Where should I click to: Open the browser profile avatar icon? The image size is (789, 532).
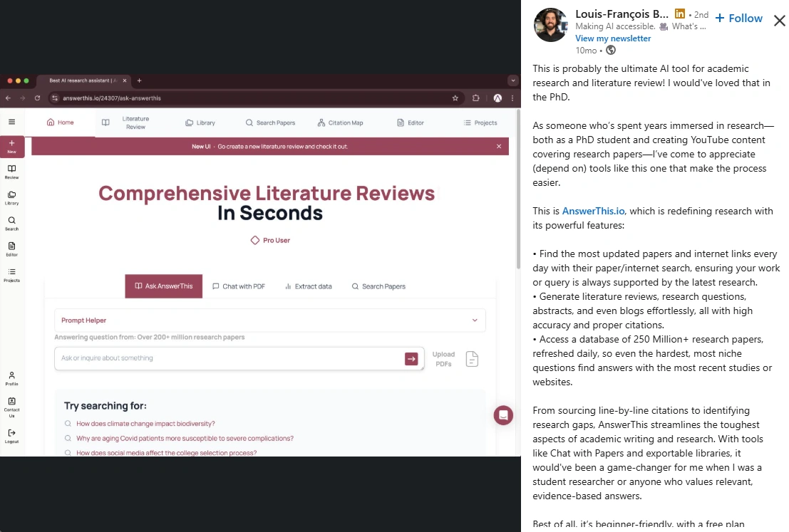tap(497, 98)
